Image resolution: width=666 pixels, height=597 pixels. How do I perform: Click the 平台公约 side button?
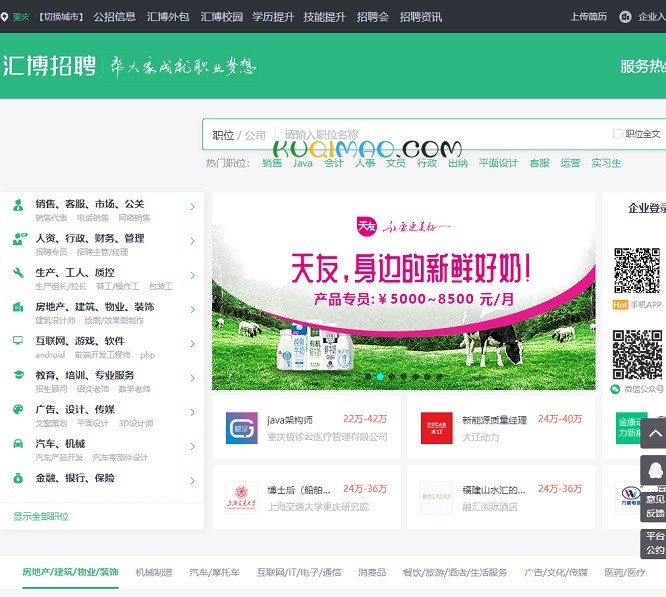point(654,543)
